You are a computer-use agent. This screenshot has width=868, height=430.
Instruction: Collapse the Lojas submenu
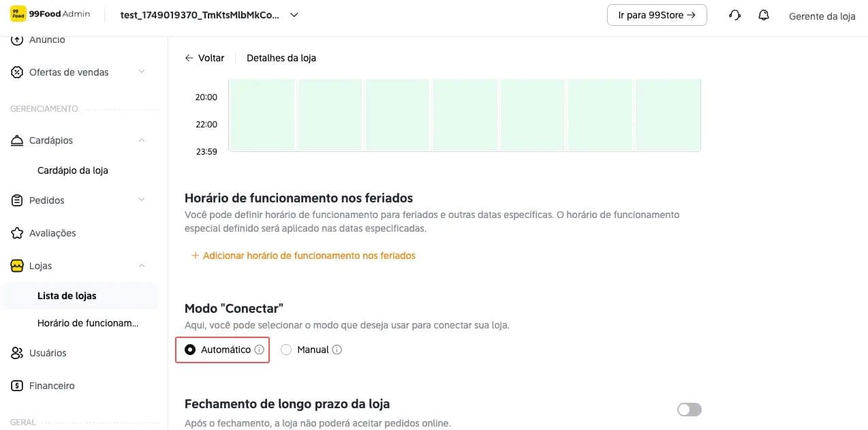(x=142, y=266)
